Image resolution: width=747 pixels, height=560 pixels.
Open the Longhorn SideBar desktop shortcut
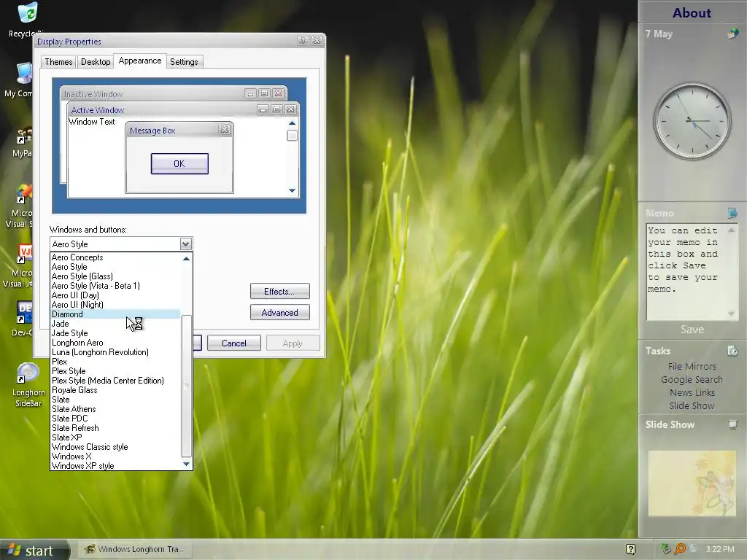click(28, 385)
